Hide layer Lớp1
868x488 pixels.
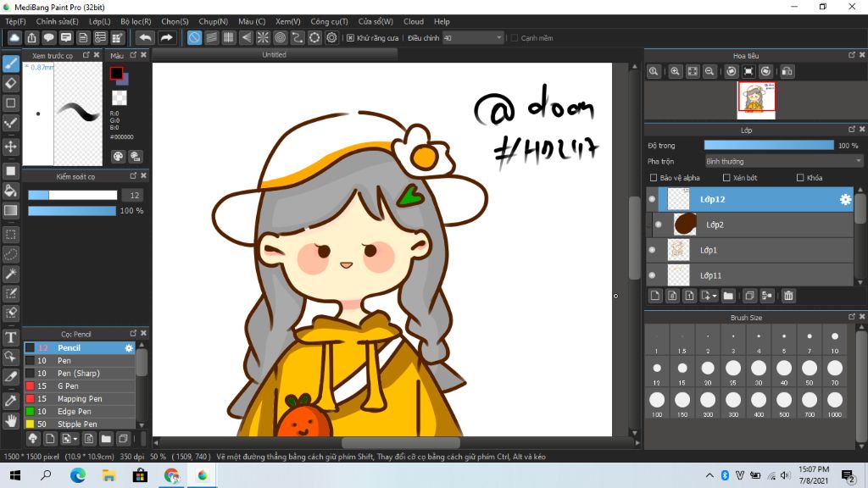coord(652,250)
